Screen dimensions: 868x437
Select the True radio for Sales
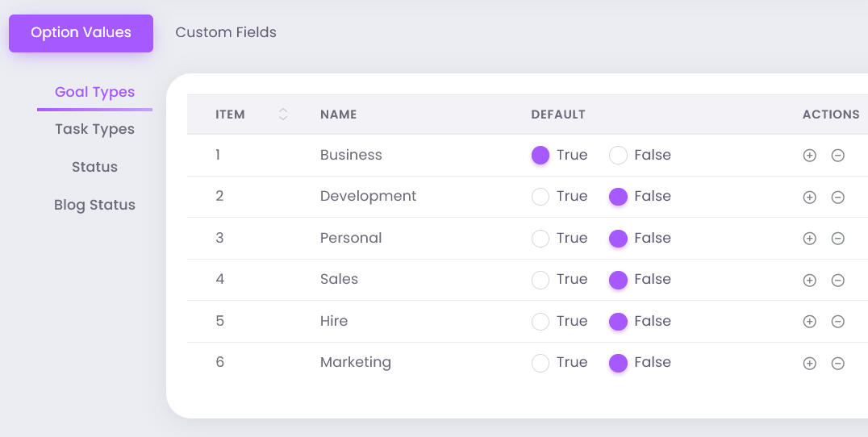pos(540,280)
